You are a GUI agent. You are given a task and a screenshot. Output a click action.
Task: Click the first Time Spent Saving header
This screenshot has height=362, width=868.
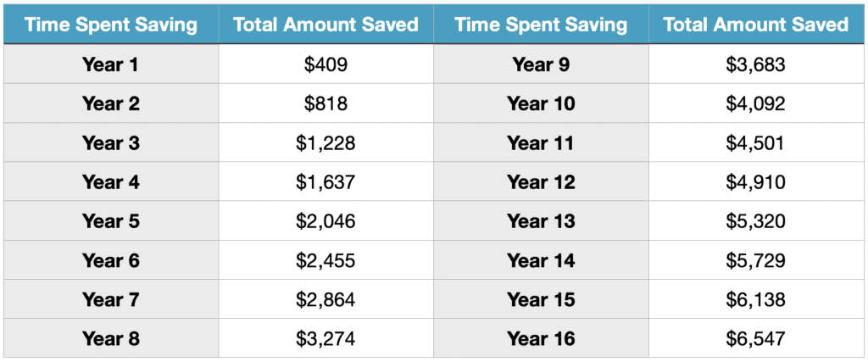coord(111,25)
